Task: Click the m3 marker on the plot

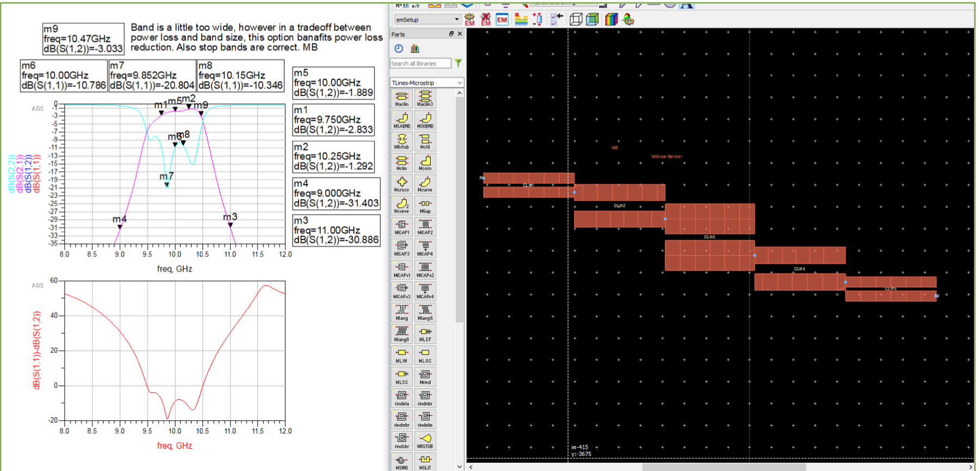Action: (230, 225)
